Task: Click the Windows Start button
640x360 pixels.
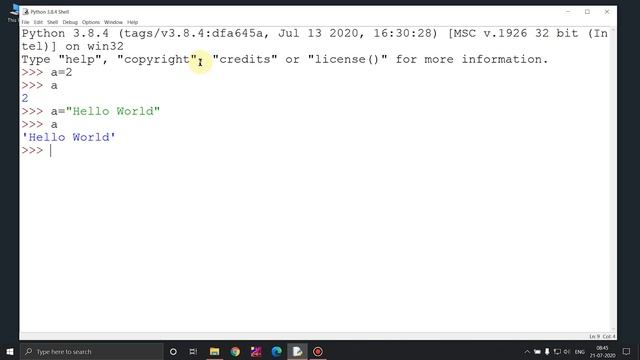Action: coord(10,351)
